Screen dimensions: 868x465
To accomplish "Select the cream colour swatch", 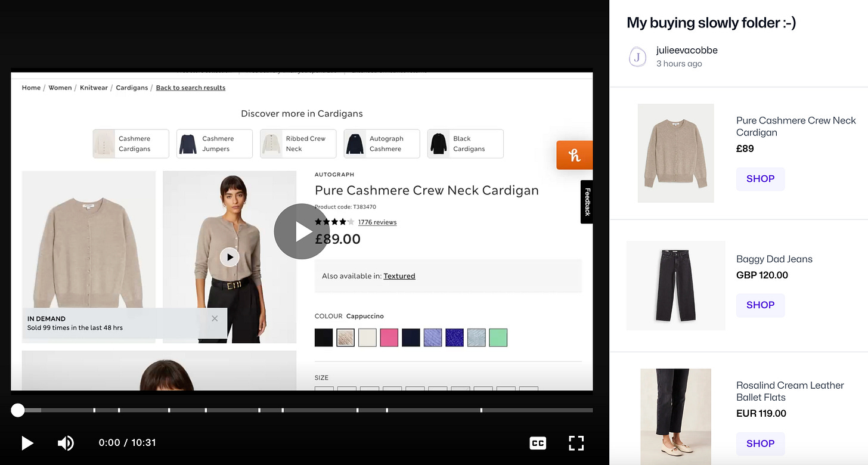I will [367, 337].
